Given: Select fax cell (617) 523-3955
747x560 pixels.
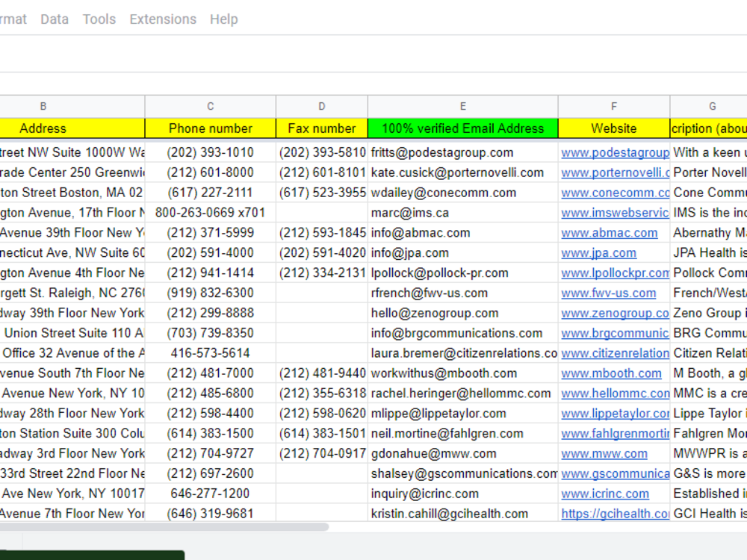Looking at the screenshot, I should (x=321, y=193).
